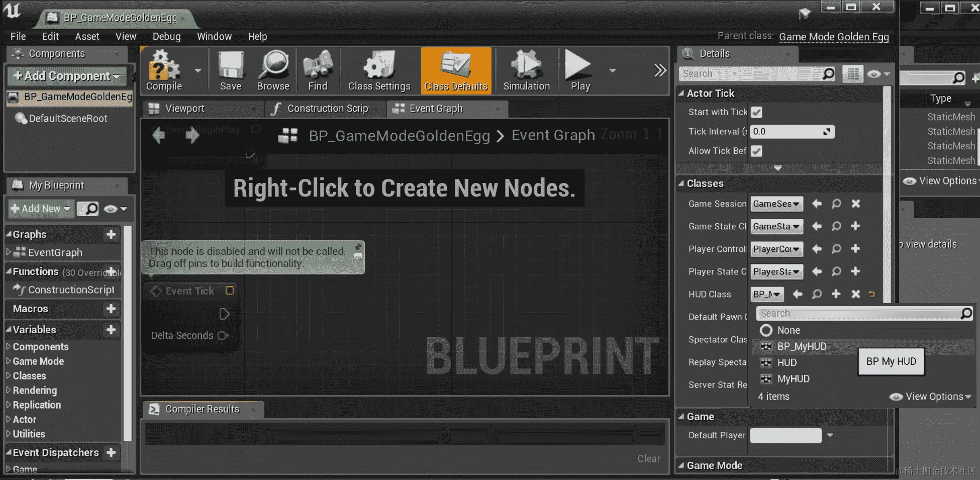Screen dimensions: 980x480
Task: Open My Blueprint eye view options
Action: tap(115, 209)
